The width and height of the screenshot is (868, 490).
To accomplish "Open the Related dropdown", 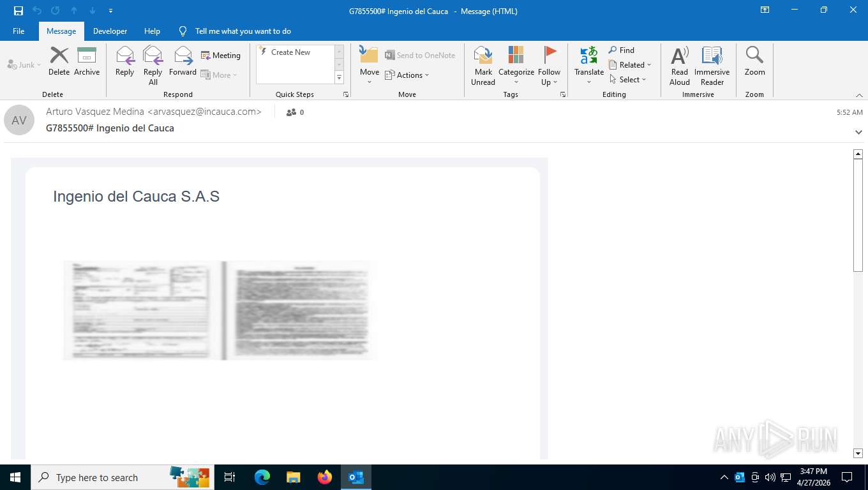I will point(630,65).
